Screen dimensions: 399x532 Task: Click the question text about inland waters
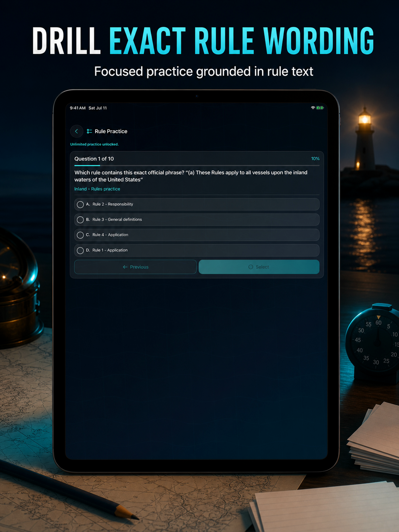[191, 176]
